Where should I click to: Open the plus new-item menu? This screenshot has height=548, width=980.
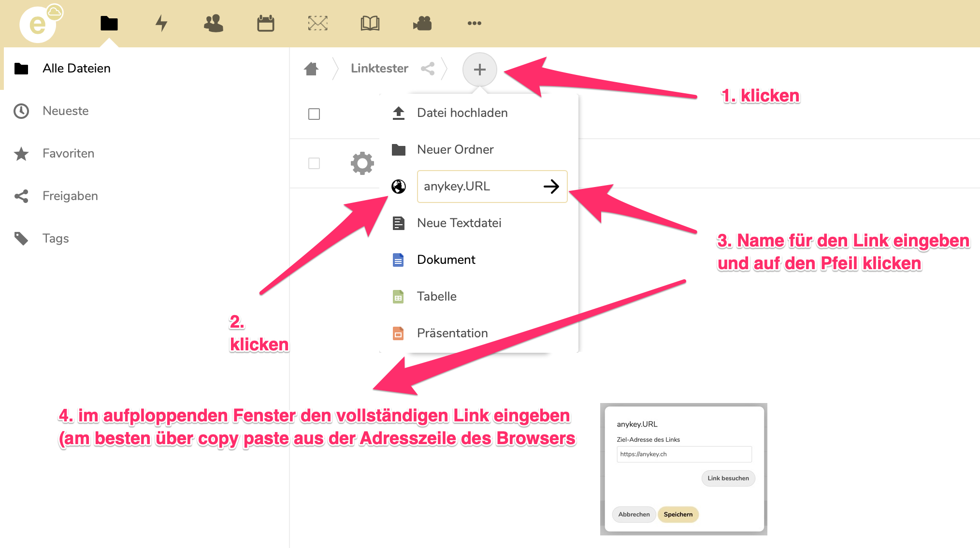pos(479,69)
